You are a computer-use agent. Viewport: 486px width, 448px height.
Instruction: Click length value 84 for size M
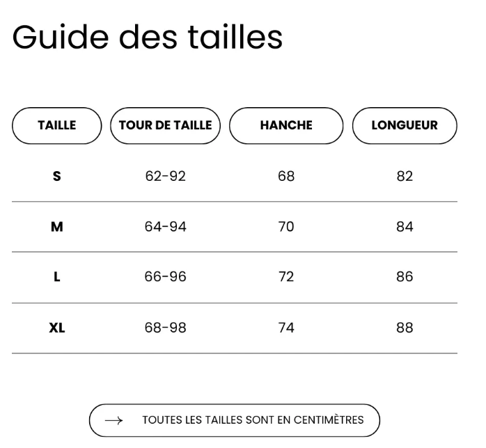click(405, 227)
